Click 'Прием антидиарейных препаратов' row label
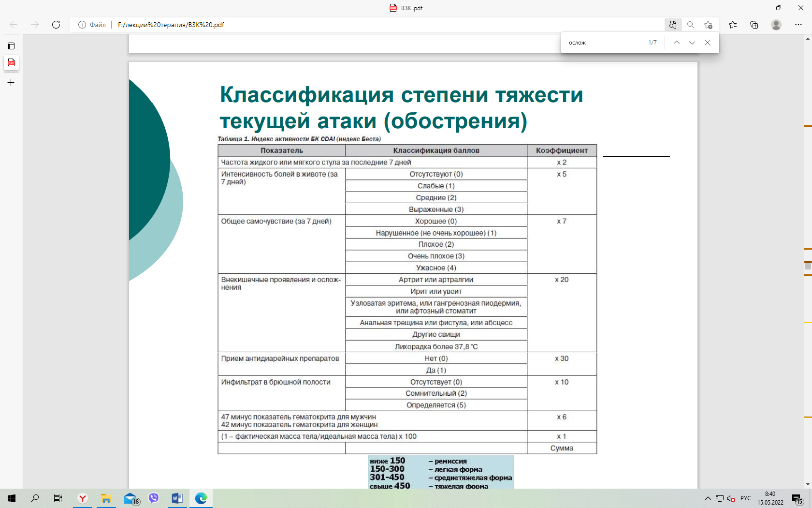 [280, 359]
